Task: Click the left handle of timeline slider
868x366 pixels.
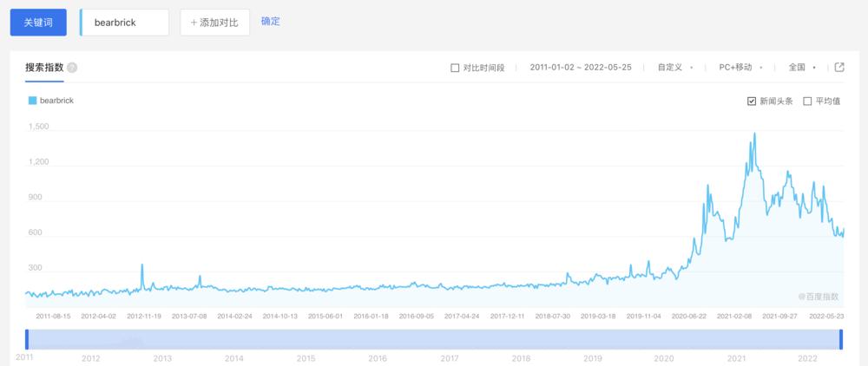Action: [x=27, y=339]
